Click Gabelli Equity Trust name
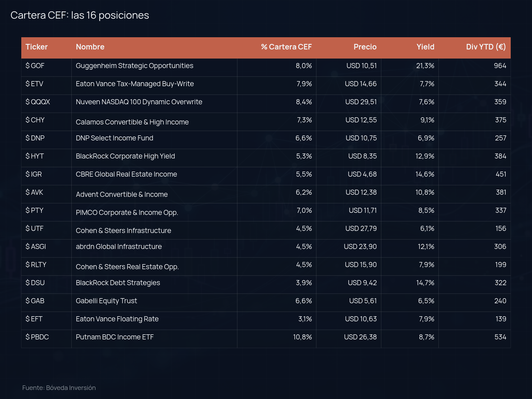 pos(106,301)
